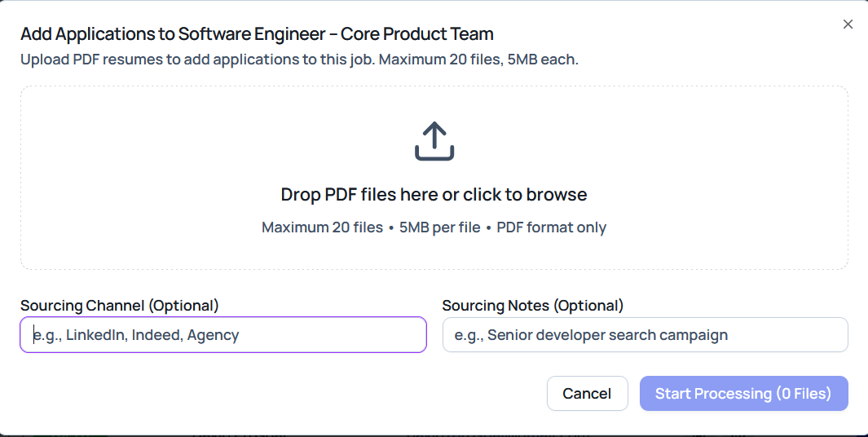Click 'Maximum 20 files' text in drop zone
The height and width of the screenshot is (437, 868).
322,227
